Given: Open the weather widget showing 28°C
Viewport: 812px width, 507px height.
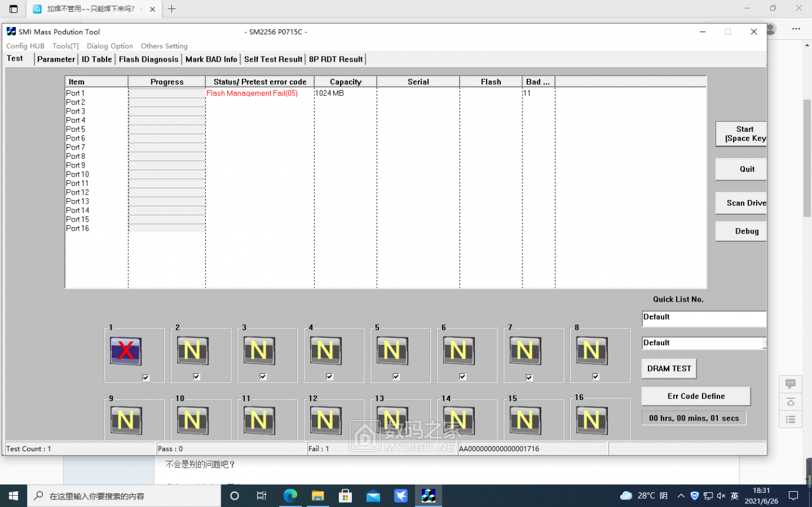Looking at the screenshot, I should click(644, 496).
